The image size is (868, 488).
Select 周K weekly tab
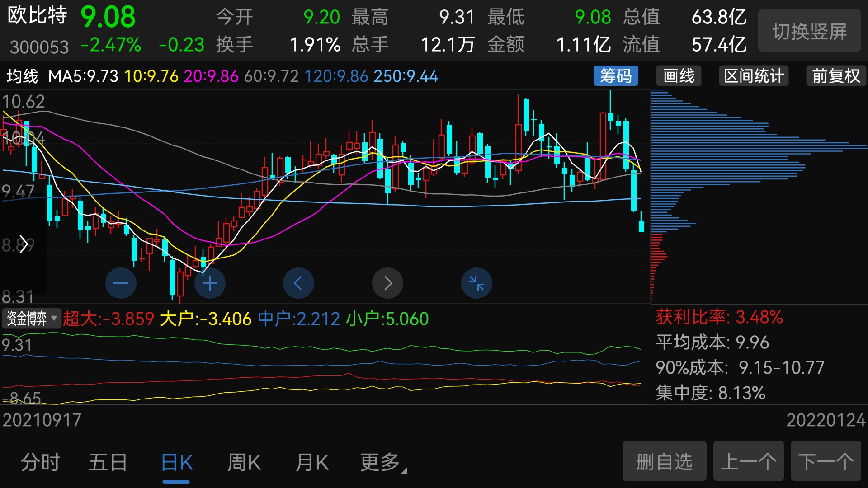pos(244,463)
